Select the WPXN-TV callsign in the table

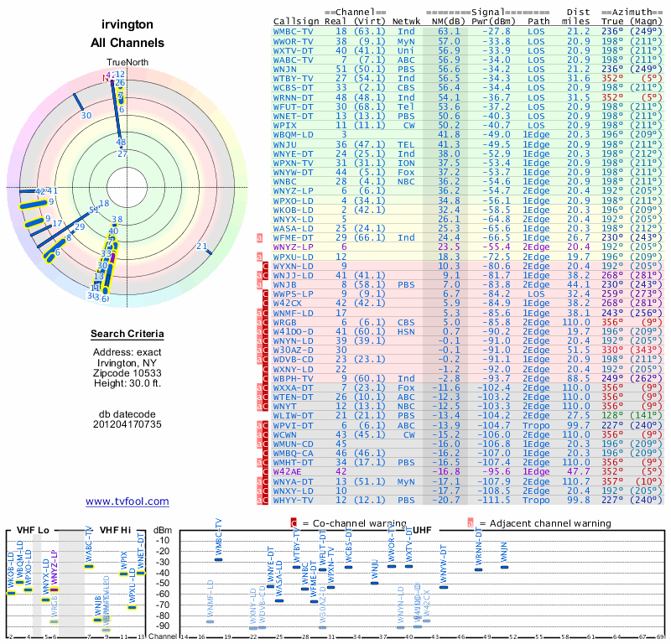pos(293,163)
